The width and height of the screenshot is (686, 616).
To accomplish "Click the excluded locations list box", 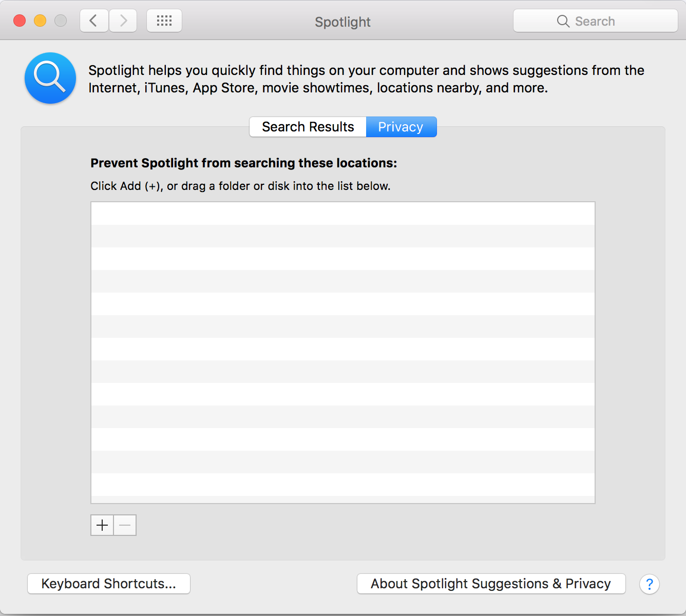I will point(343,353).
